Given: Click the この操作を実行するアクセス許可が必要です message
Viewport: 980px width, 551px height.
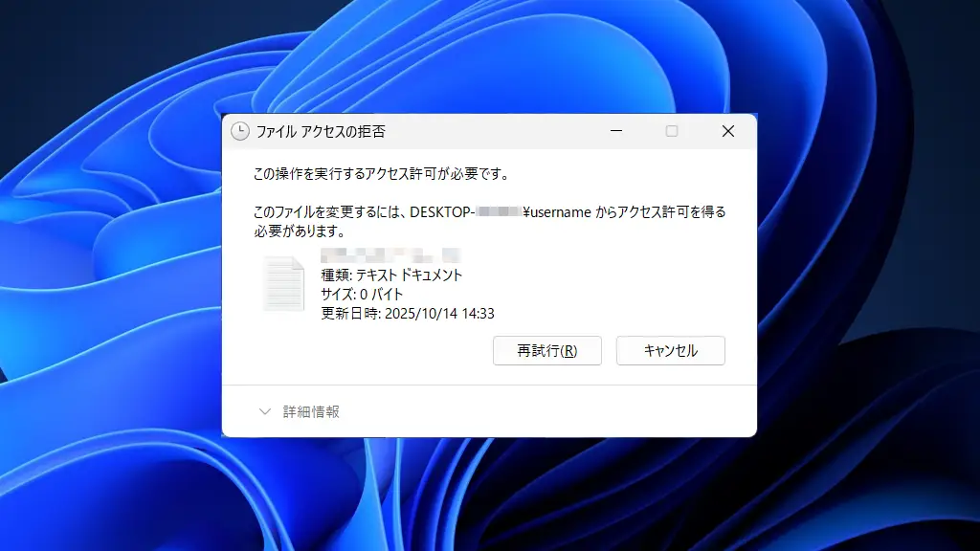Looking at the screenshot, I should coord(383,174).
